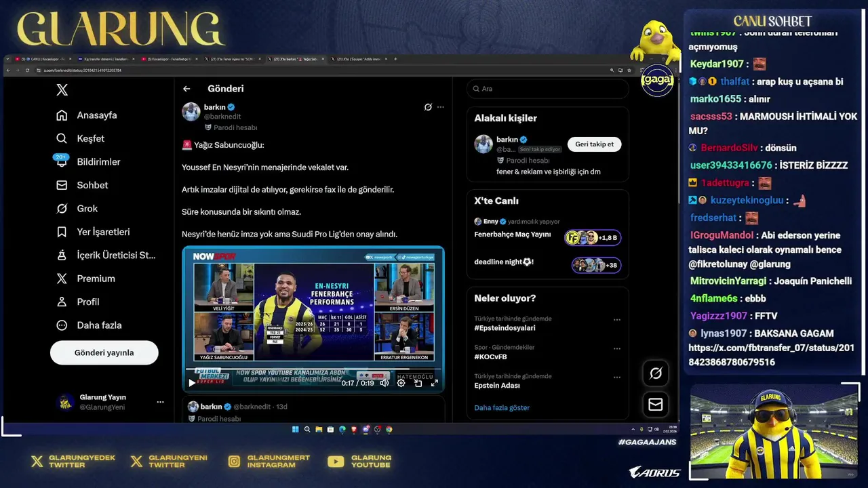This screenshot has width=868, height=488.
Task: Open the X logo home icon
Action: point(62,89)
